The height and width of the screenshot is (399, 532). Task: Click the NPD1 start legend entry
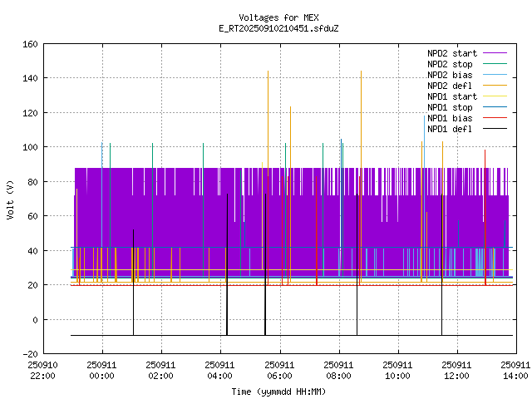[451, 96]
